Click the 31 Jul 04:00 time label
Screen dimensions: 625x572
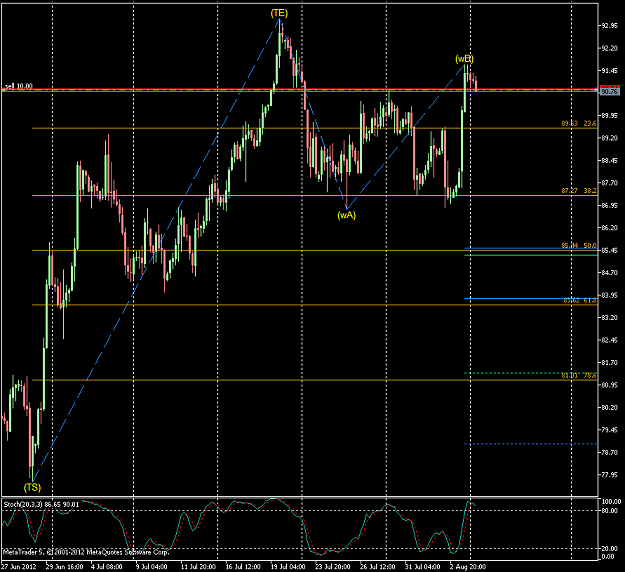pyautogui.click(x=423, y=566)
